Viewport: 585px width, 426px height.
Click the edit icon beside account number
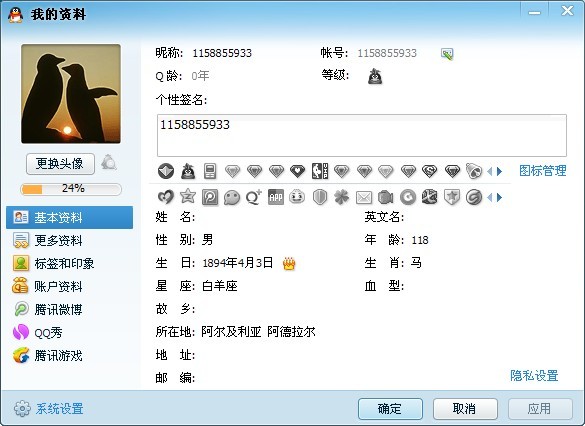coord(447,54)
